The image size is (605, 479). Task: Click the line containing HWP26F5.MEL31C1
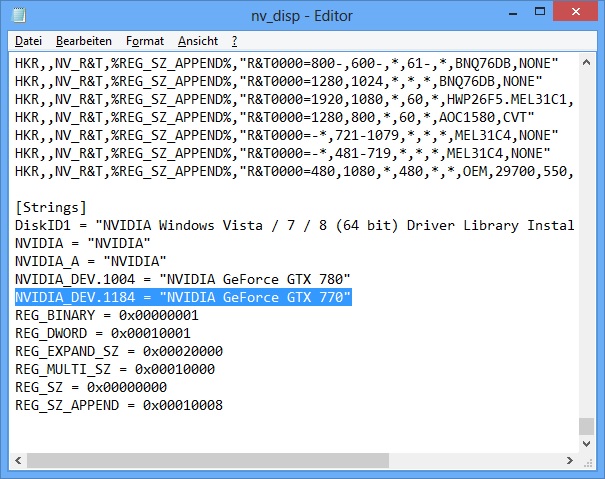click(294, 100)
